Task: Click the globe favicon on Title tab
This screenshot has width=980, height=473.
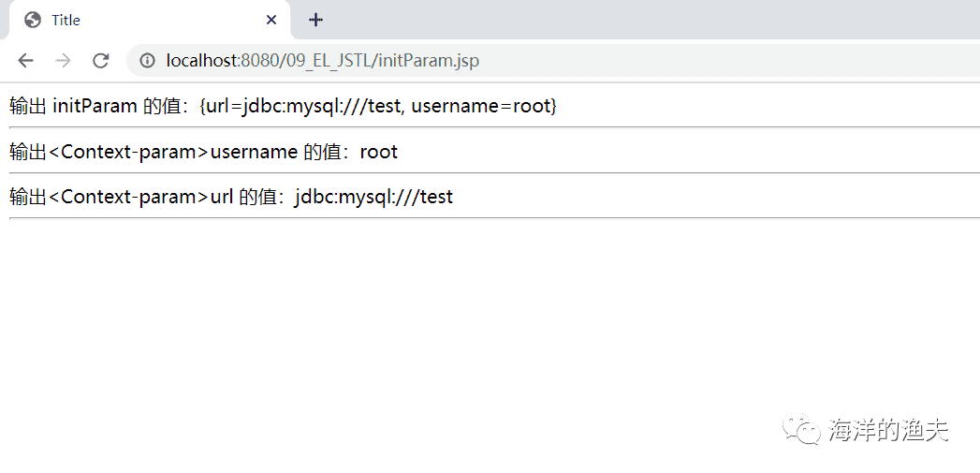Action: 33,20
